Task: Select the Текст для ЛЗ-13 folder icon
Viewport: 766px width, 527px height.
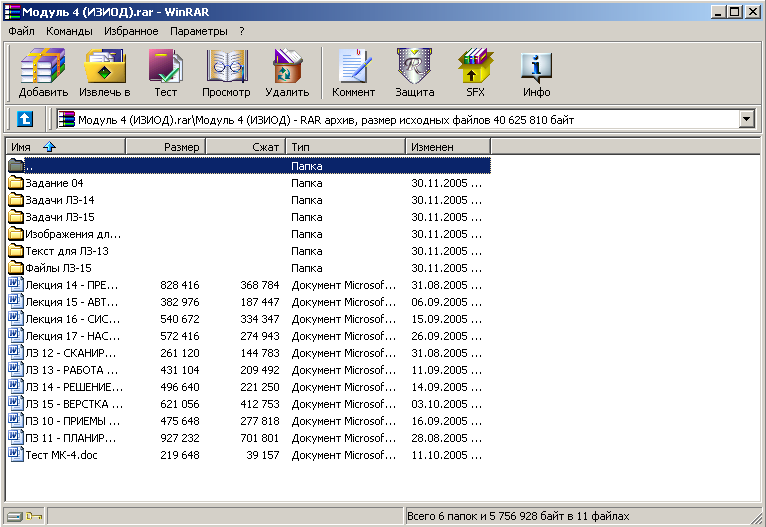Action: pyautogui.click(x=16, y=251)
